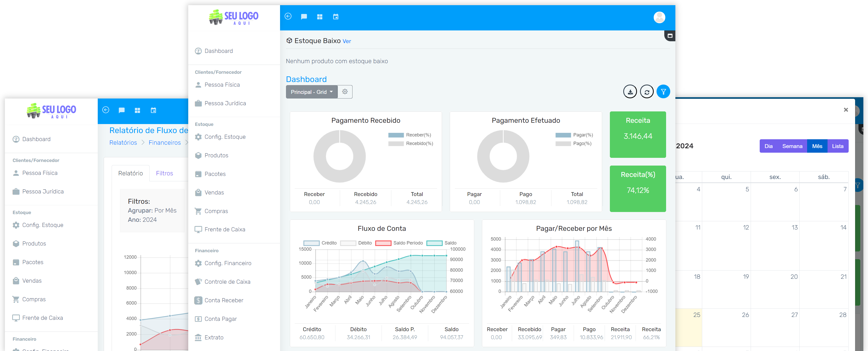Open Frente de Caixa in the left window sidebar

37,318
